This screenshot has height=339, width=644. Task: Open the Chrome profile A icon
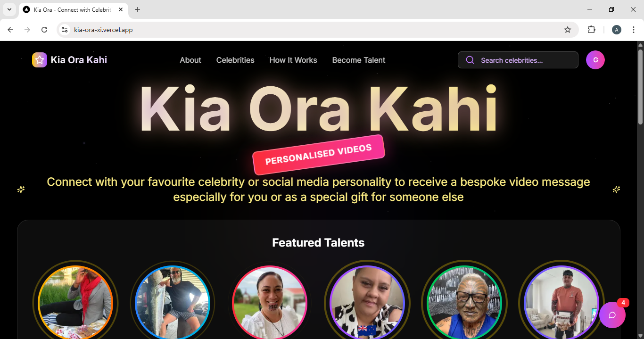[617, 30]
